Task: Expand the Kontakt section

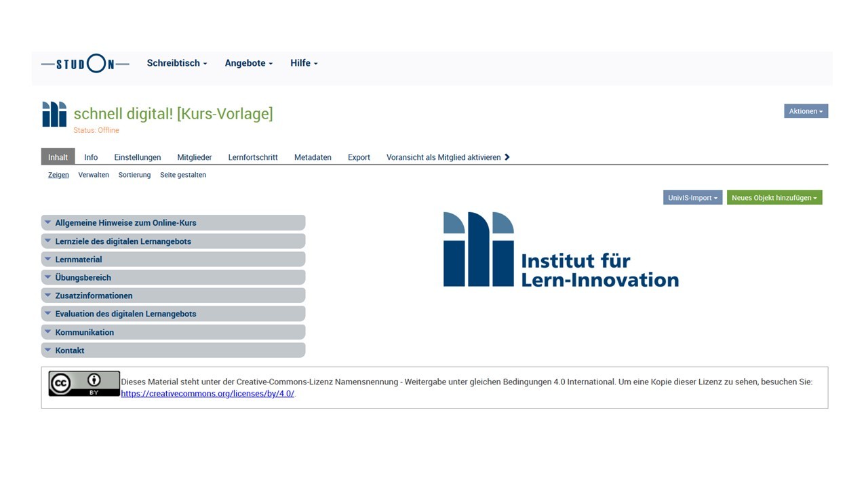Action: coord(173,350)
